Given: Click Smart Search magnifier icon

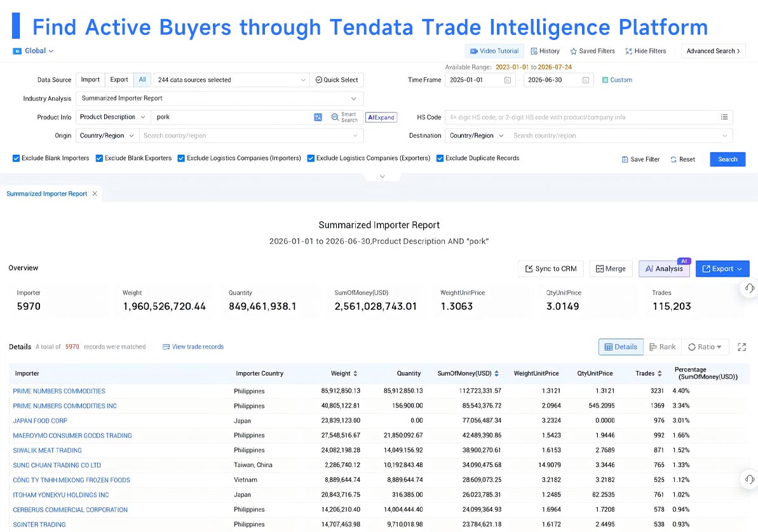Looking at the screenshot, I should coord(335,117).
